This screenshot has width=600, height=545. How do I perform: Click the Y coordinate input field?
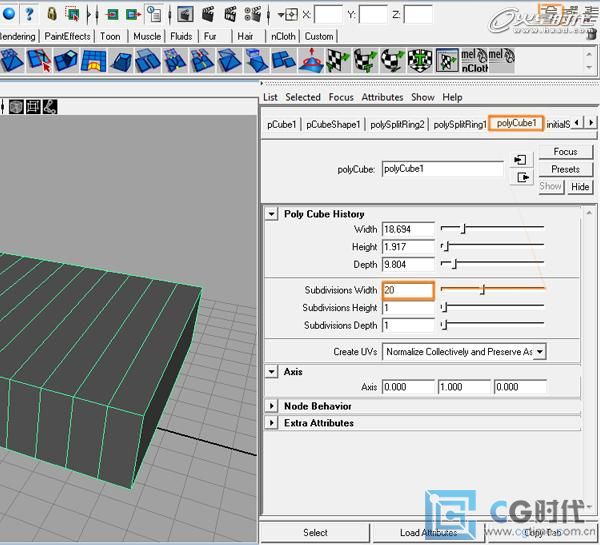[373, 15]
